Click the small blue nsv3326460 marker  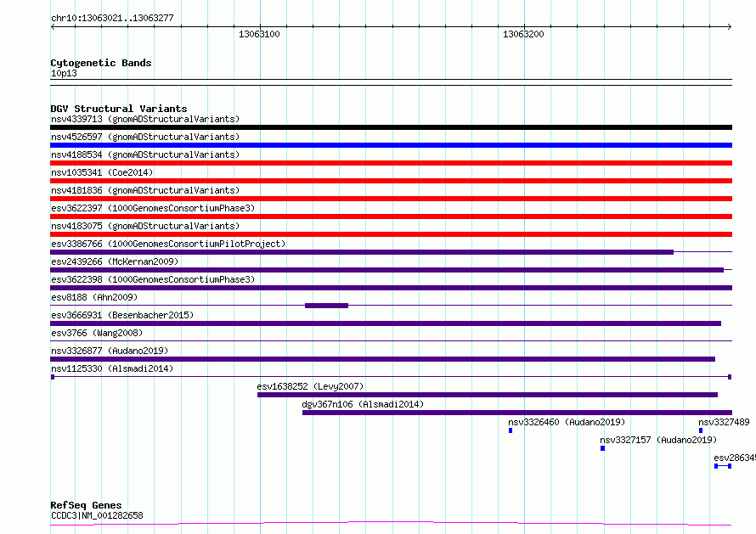[511, 430]
